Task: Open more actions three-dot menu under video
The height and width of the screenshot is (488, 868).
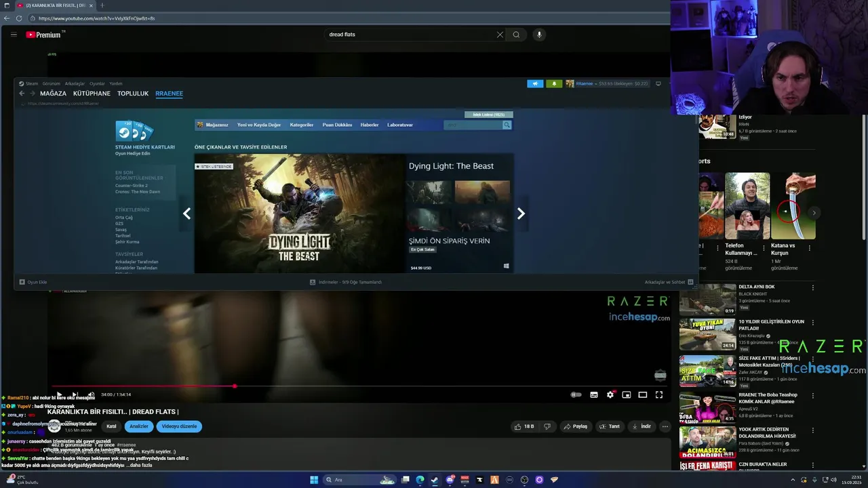Action: 665,426
